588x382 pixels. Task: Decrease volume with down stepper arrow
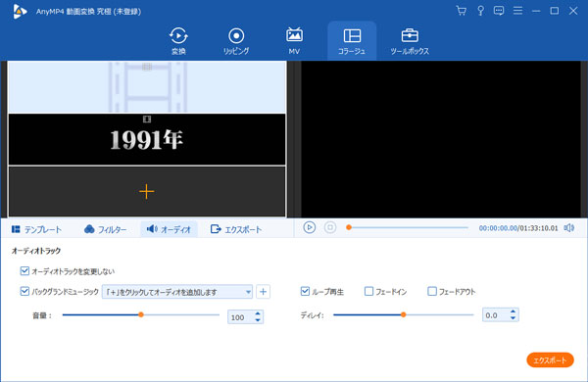[x=258, y=320]
